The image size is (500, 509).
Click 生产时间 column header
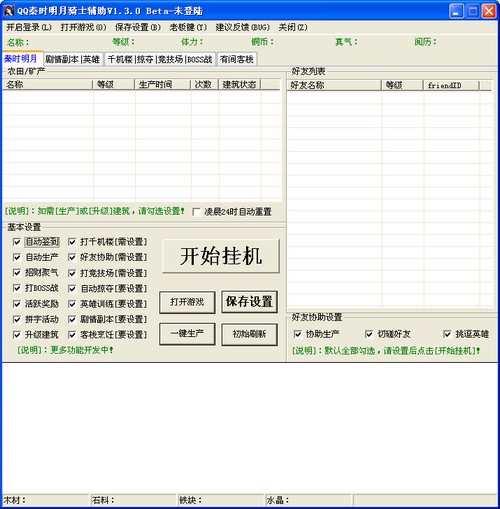[x=163, y=85]
